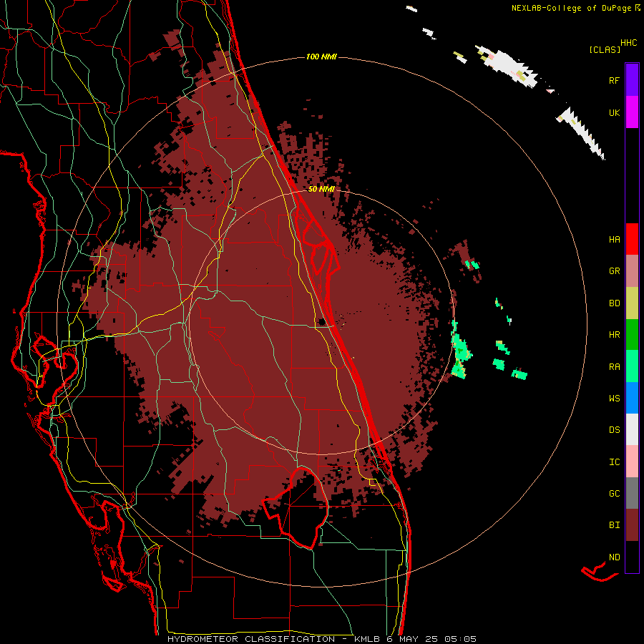Click the GR pink-brown legend swatch

tap(632, 270)
